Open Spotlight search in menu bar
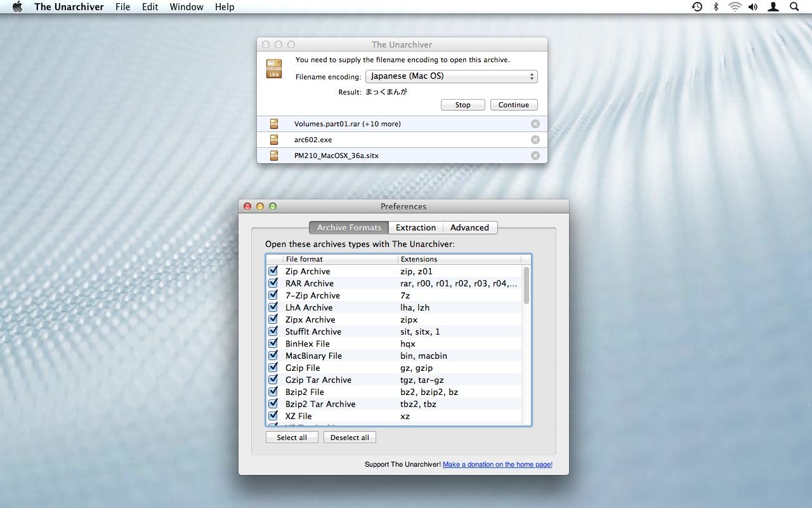Screen dimensions: 812x508 click(794, 7)
